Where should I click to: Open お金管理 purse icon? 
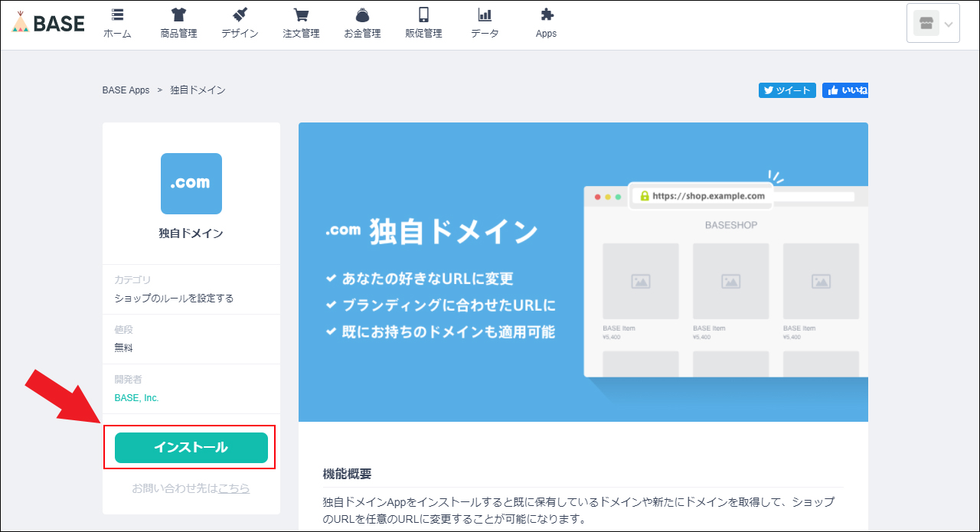(362, 15)
